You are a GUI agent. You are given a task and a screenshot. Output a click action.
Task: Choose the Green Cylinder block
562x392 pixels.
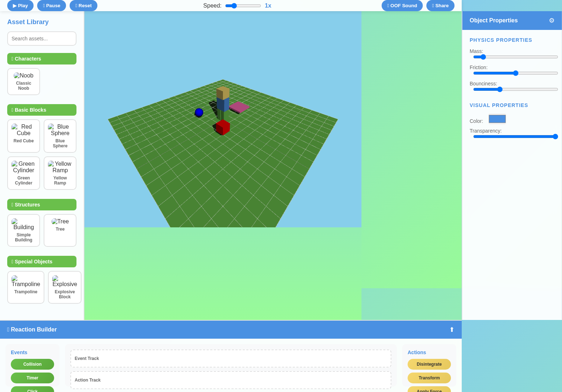click(x=23, y=173)
